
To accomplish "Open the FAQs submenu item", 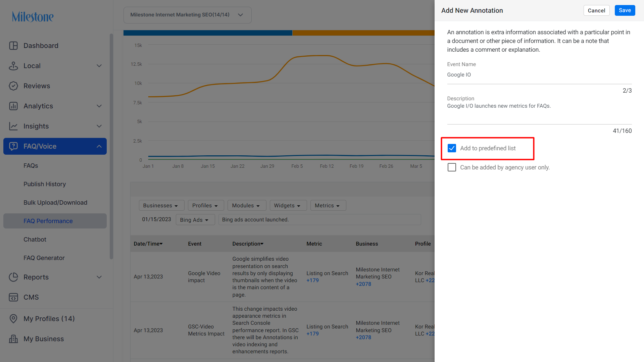I will coord(31,166).
